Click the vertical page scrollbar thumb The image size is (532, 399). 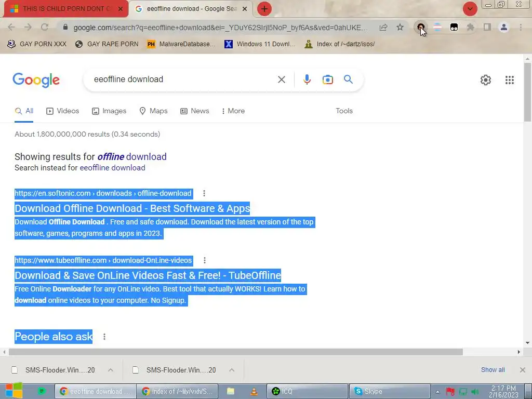(527, 91)
